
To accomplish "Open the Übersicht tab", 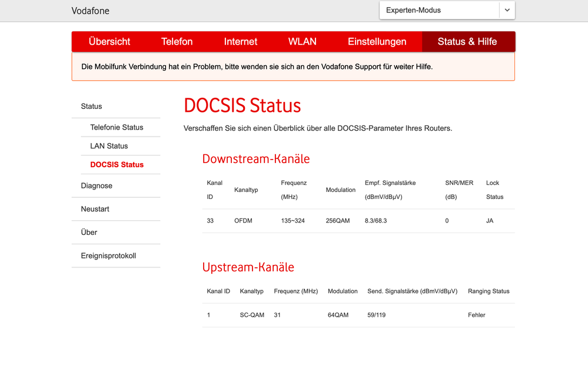I will pyautogui.click(x=109, y=42).
